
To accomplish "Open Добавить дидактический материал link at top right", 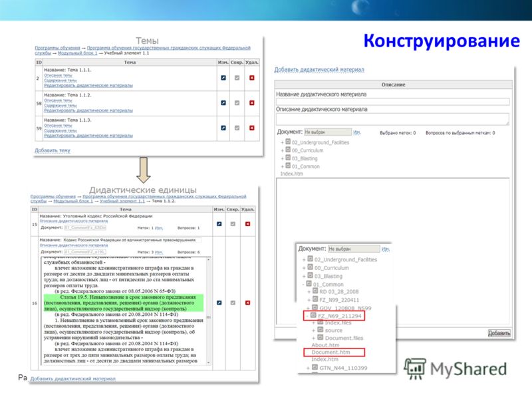I will coord(319,70).
